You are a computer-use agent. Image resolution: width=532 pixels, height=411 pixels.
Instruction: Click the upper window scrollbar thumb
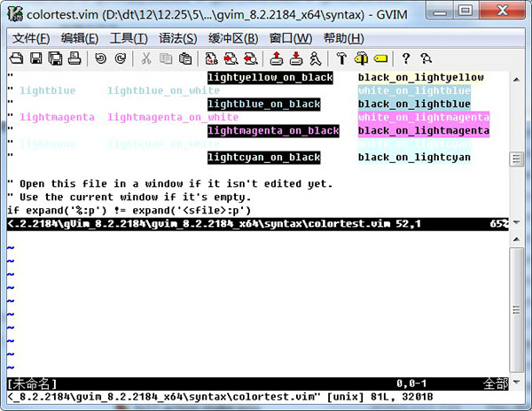[516, 159]
